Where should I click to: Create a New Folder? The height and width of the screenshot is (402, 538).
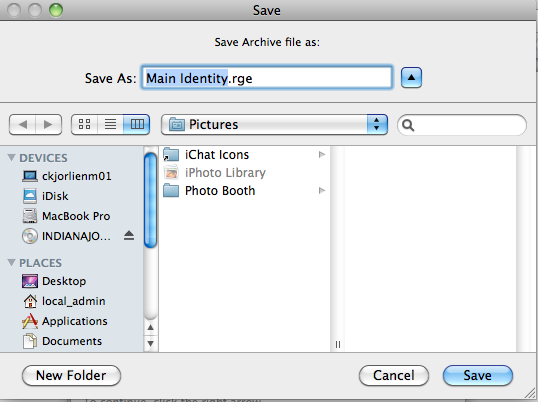coord(71,375)
